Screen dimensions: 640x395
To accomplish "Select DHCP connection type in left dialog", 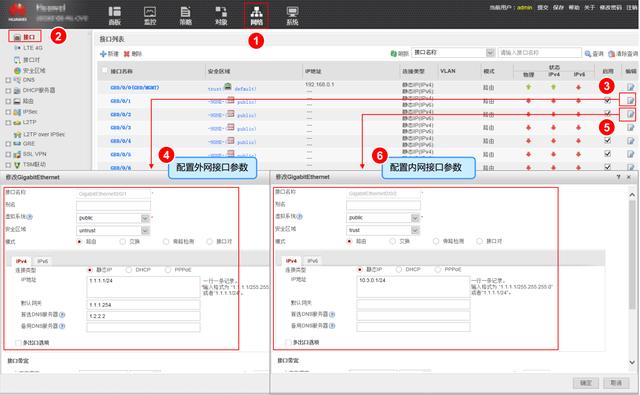I will click(129, 270).
